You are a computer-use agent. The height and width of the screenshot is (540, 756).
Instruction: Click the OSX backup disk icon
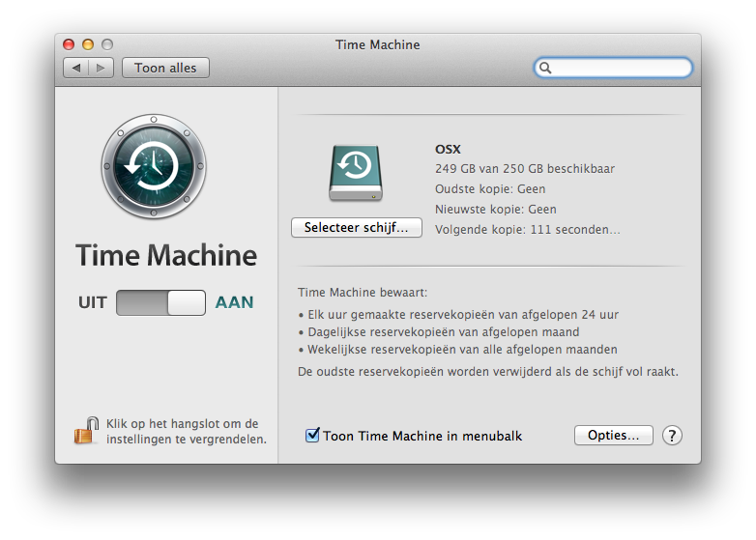point(355,173)
